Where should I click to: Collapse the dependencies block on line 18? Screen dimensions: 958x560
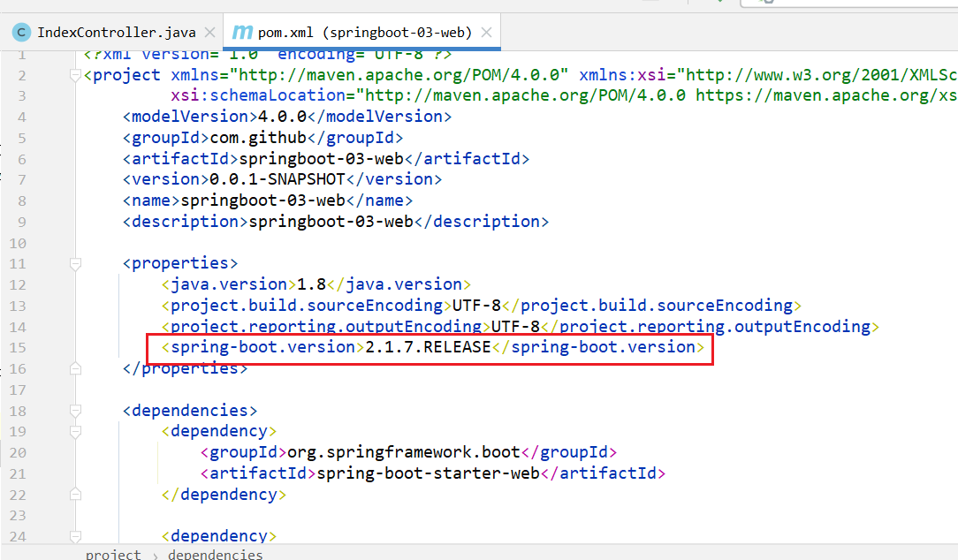[74, 411]
